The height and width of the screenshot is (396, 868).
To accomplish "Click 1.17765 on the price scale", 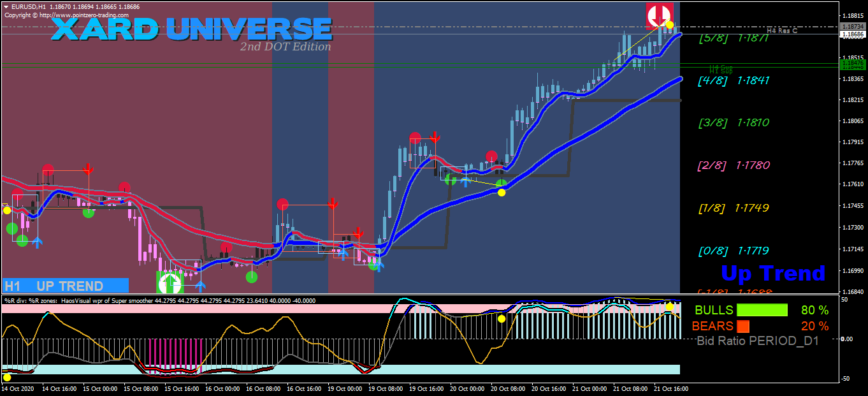I will coord(853,163).
